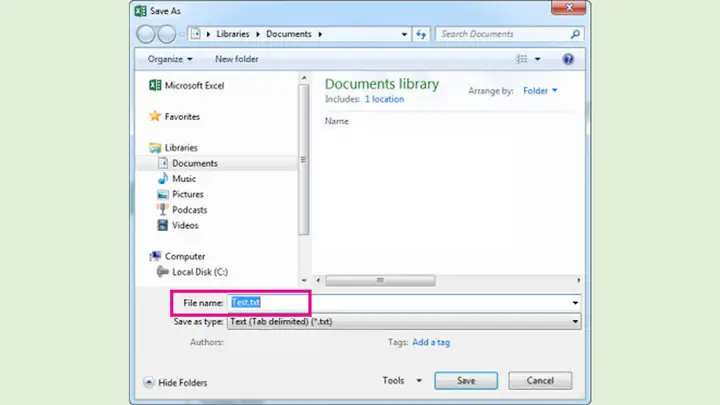Click the Back navigation arrow button
Viewport: 720px width, 405px height.
146,34
